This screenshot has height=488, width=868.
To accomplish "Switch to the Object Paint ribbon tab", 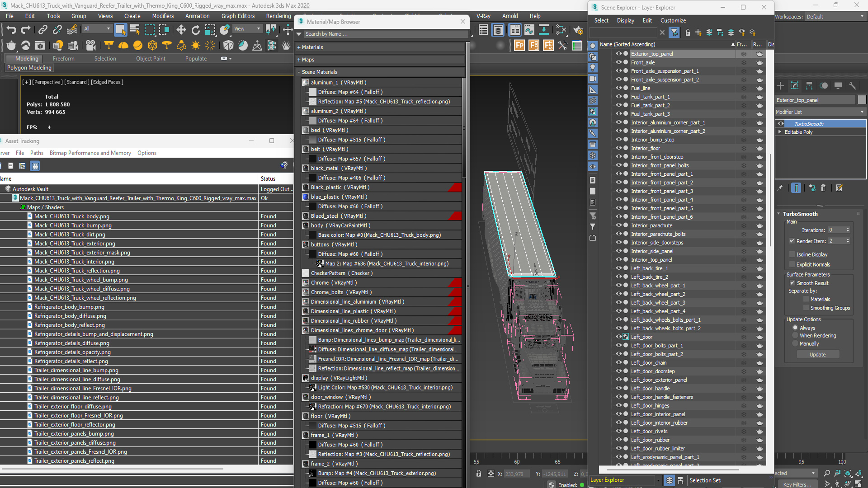I will coord(151,59).
